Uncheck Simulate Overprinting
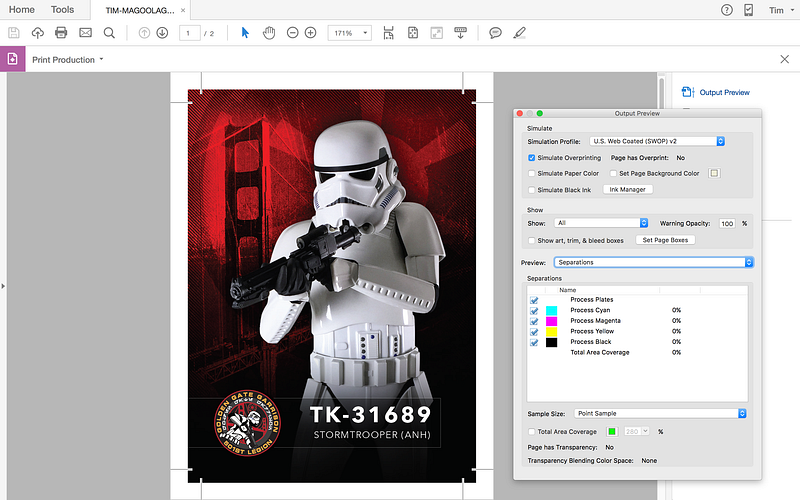This screenshot has width=800, height=500. (532, 158)
